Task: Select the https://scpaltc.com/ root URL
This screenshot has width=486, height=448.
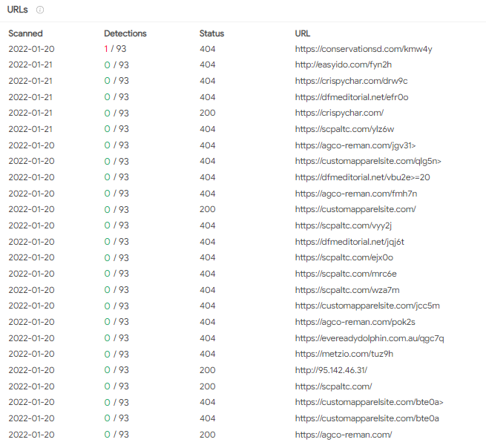Action: 333,386
